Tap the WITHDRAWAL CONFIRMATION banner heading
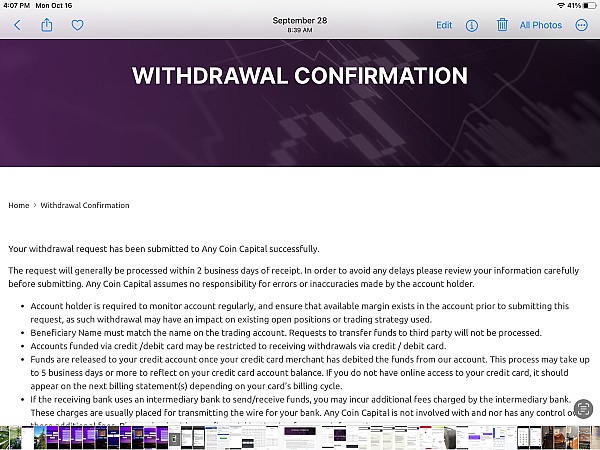This screenshot has width=600, height=450. pyautogui.click(x=300, y=76)
